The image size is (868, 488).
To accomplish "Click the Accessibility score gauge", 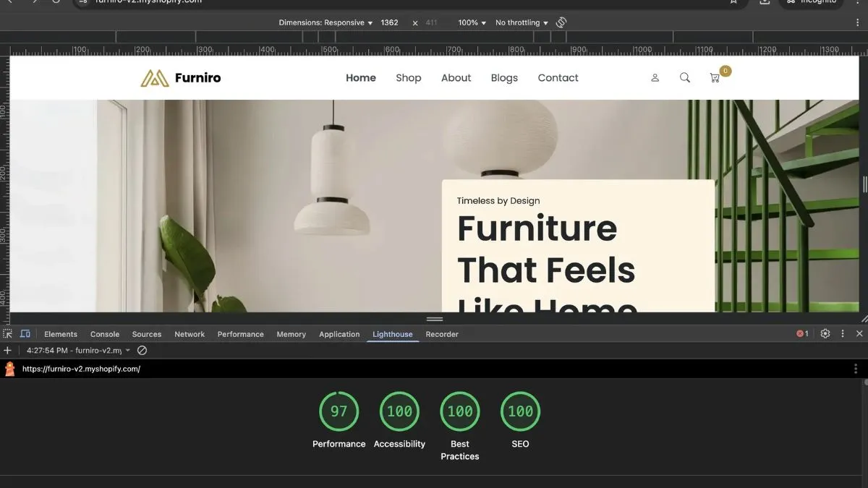I will [x=399, y=411].
